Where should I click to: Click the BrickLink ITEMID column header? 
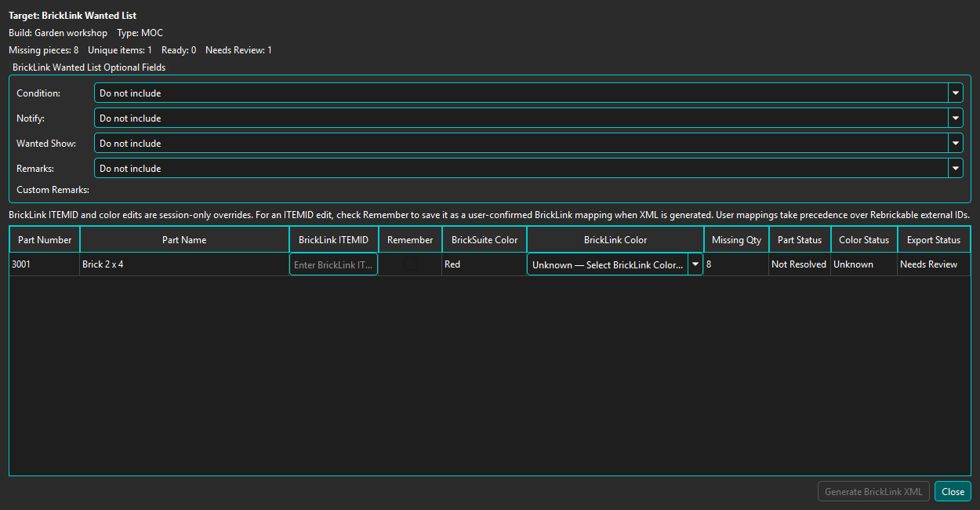click(334, 240)
